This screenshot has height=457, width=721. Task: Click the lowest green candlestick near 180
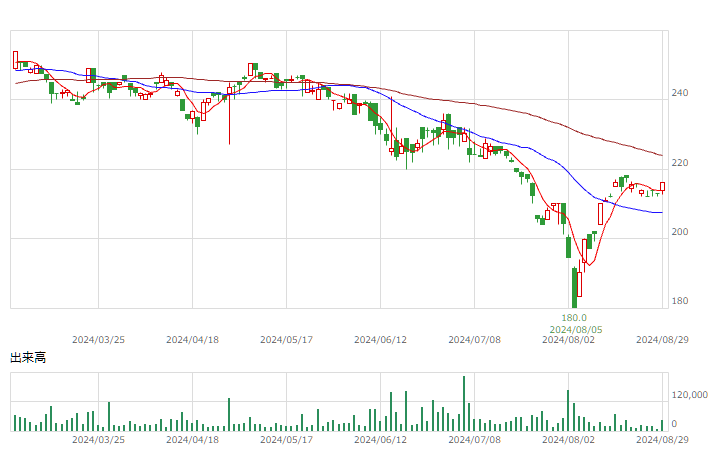574,288
